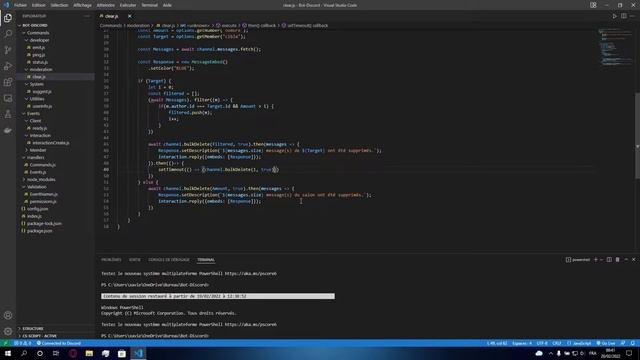Open the Edition menu
Viewport: 640px width, 360px height.
[39, 5]
